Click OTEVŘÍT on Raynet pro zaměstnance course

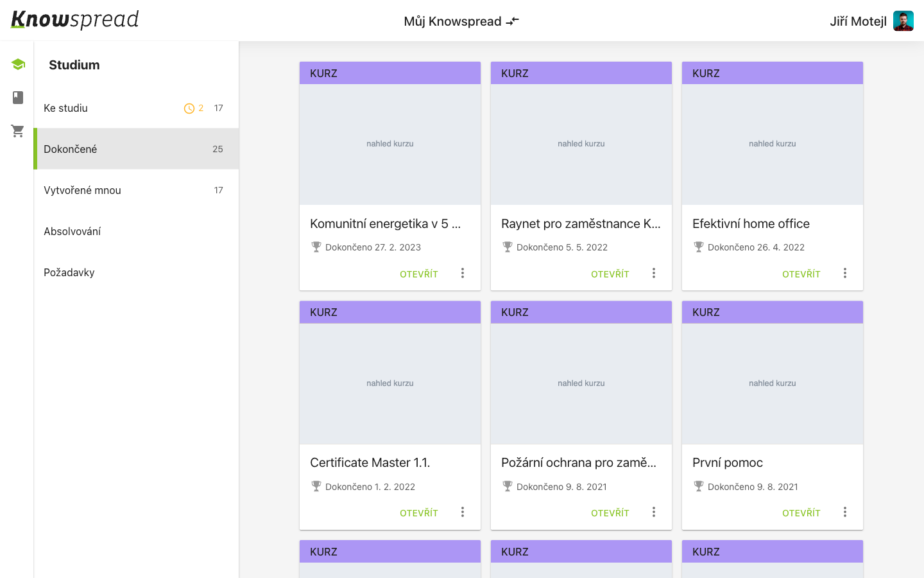pos(610,274)
